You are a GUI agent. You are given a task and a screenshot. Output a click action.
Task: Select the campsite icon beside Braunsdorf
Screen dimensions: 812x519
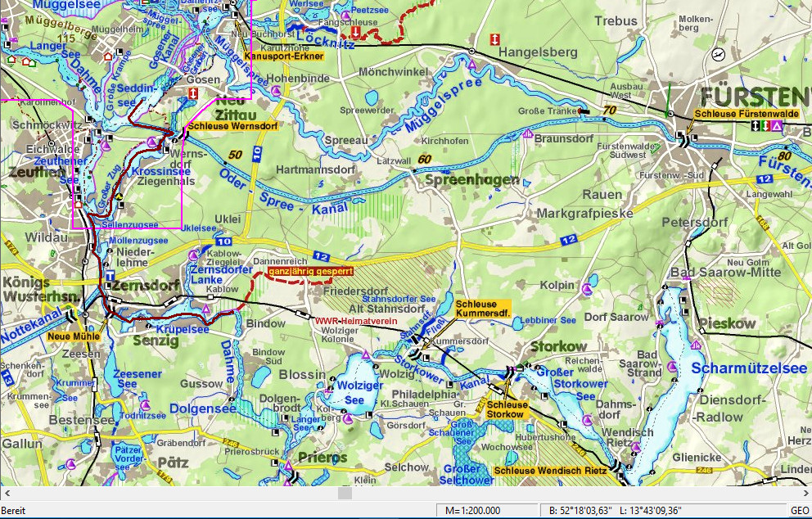tap(529, 135)
